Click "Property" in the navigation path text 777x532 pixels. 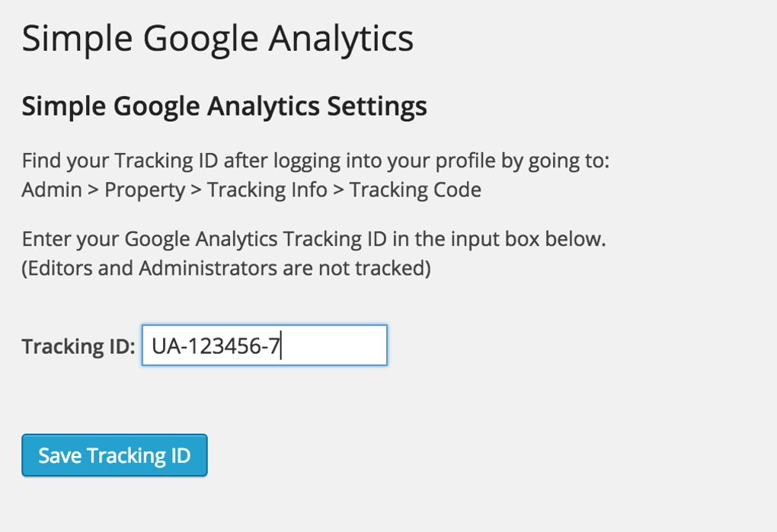point(145,190)
